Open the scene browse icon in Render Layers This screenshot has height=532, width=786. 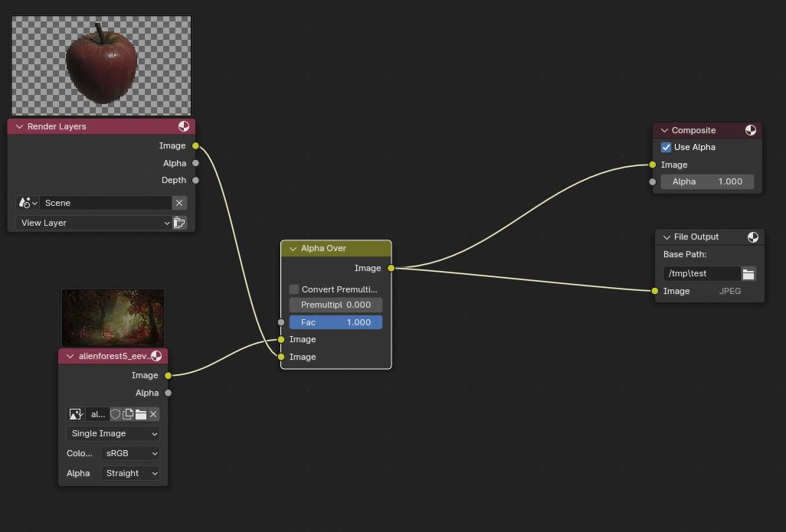tap(27, 203)
